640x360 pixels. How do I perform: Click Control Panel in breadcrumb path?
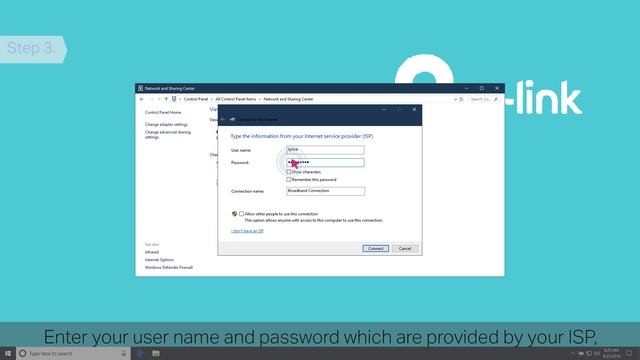point(196,99)
